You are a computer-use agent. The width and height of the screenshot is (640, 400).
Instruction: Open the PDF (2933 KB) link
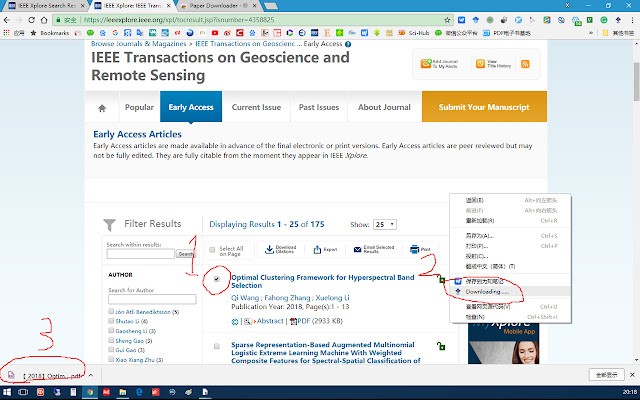[320, 321]
